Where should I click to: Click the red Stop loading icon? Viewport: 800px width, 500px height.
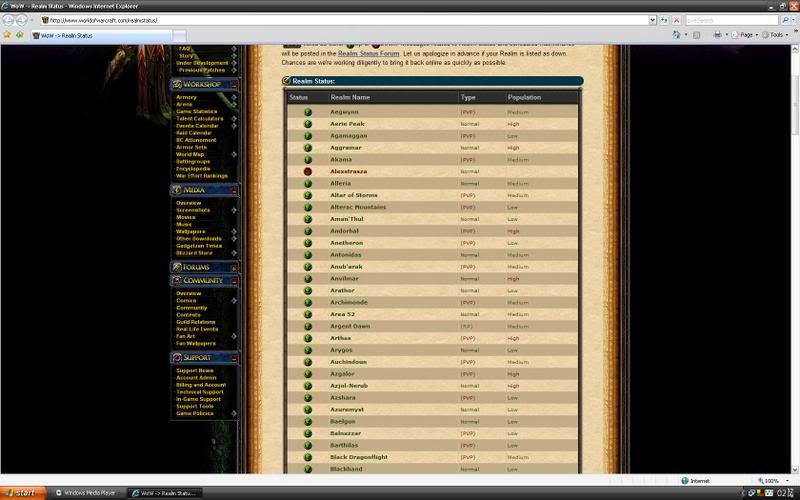tap(677, 20)
